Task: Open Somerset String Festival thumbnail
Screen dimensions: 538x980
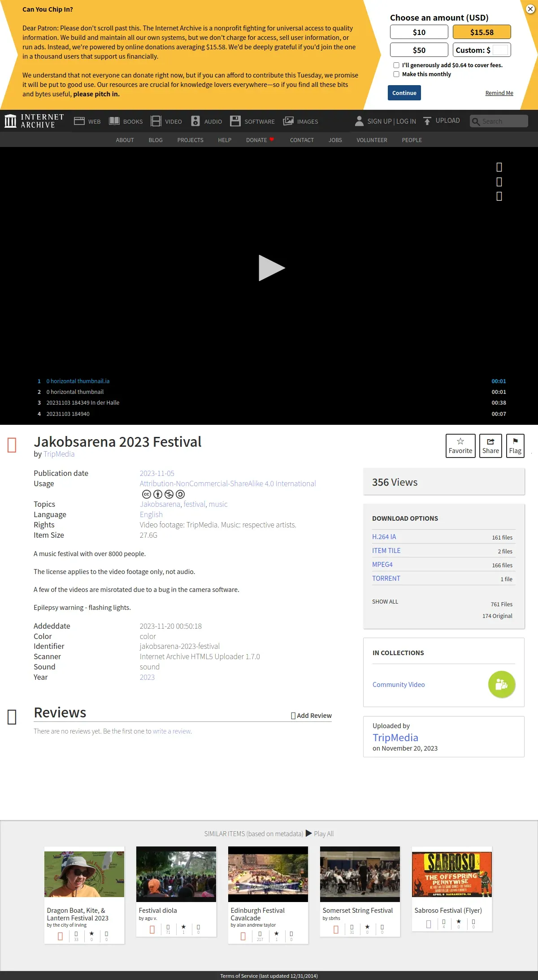Action: (x=360, y=874)
